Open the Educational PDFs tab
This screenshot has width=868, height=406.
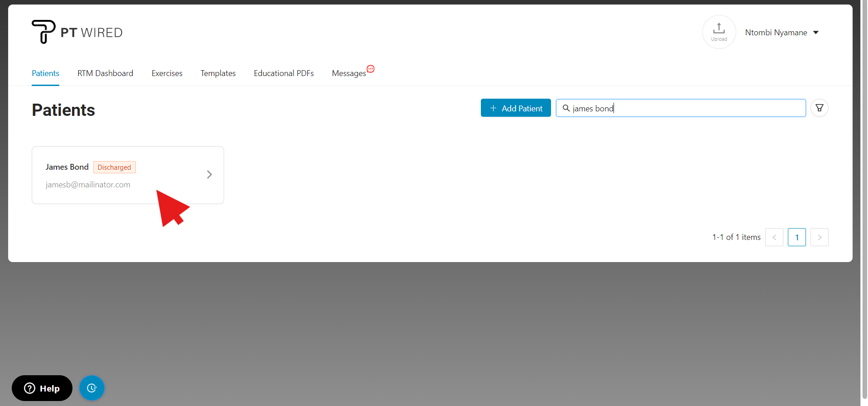click(283, 73)
